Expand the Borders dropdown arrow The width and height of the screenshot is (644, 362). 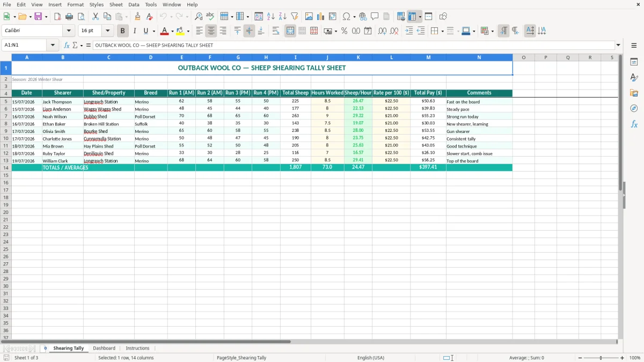[442, 31]
